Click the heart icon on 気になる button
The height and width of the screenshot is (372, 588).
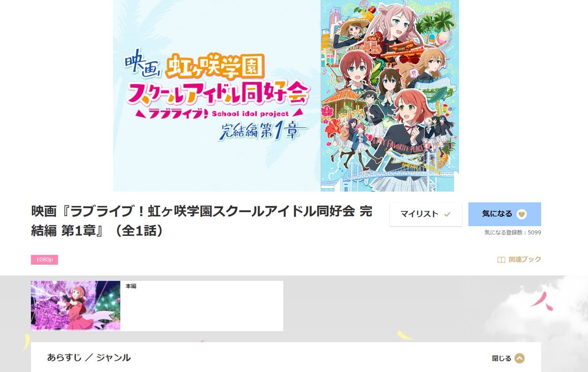[522, 214]
